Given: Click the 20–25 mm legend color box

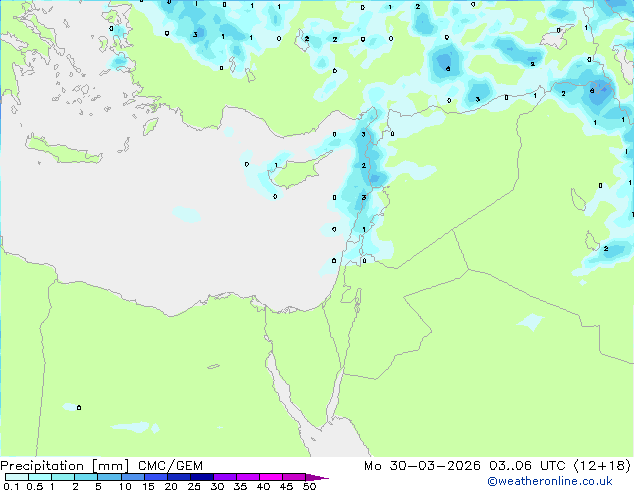Looking at the screenshot, I should [x=178, y=477].
